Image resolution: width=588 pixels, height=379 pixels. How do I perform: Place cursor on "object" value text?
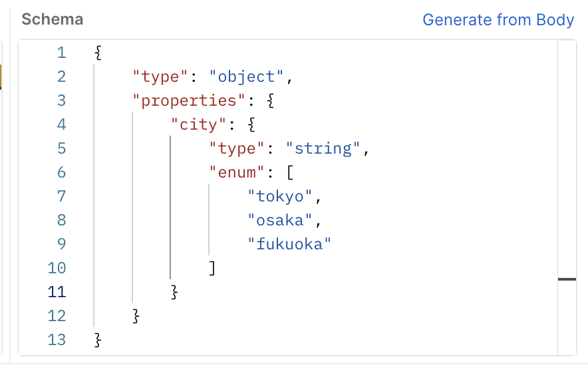point(246,77)
